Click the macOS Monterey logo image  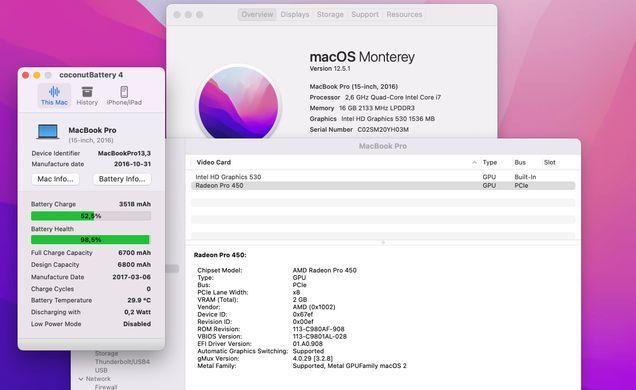pos(238,103)
